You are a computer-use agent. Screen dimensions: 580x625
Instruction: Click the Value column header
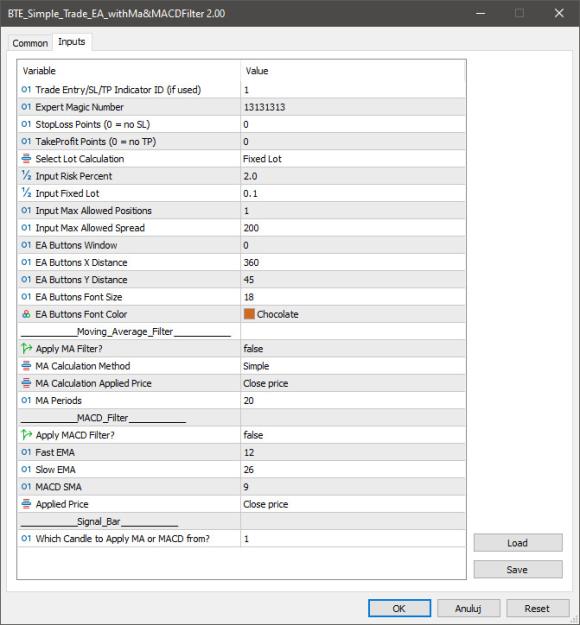click(x=353, y=71)
